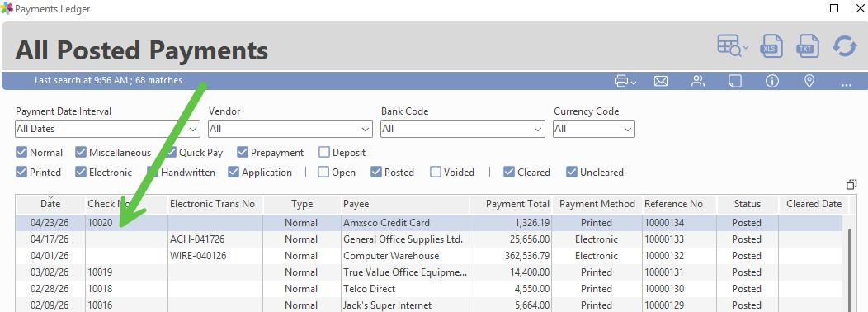Screen dimensions: 868x312
Task: Export the ledger to TXT file
Action: point(807,47)
